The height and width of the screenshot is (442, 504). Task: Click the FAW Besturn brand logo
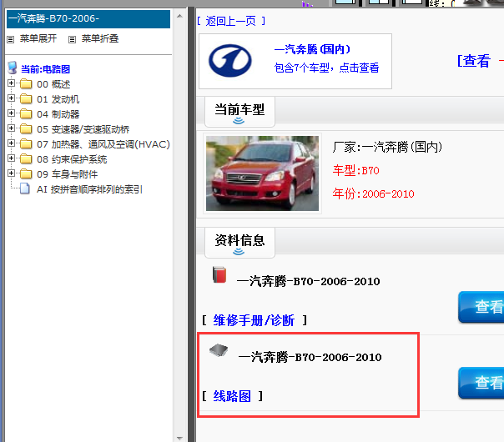tap(229, 61)
